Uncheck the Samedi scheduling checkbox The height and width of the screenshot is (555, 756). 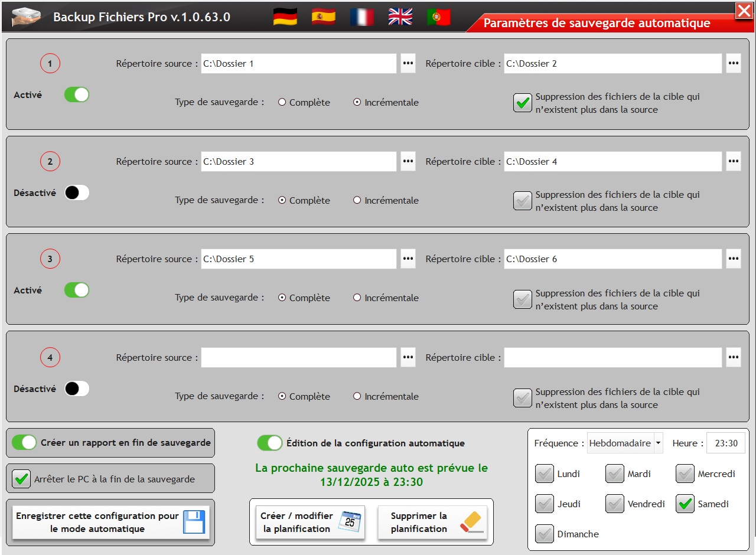click(685, 504)
